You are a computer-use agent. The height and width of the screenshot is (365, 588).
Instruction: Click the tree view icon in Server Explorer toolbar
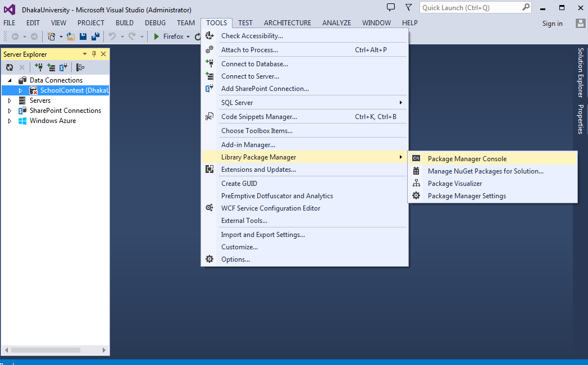tap(80, 67)
